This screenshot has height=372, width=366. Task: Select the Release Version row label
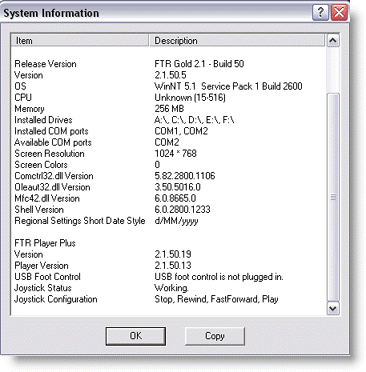45,64
